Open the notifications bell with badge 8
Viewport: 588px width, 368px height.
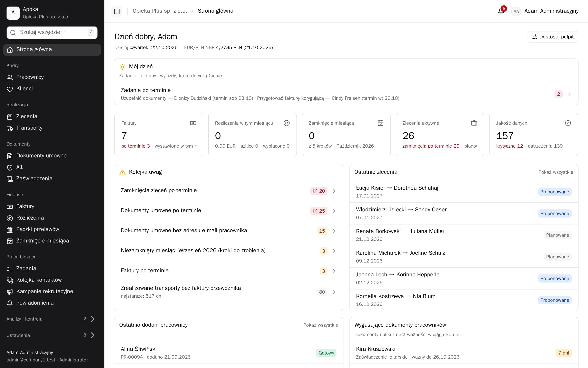point(501,11)
